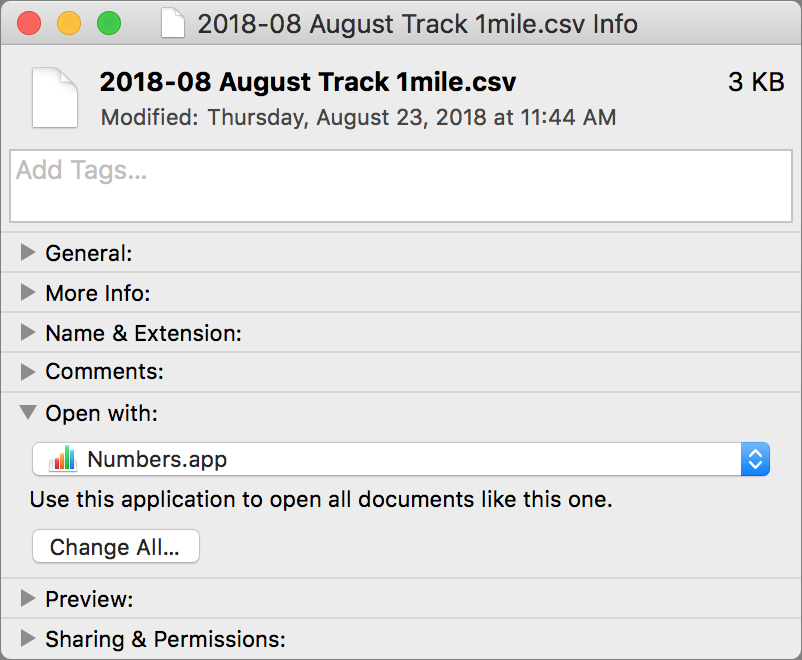This screenshot has height=660, width=802.
Task: Click the document proxy icon in title bar
Action: pos(173,24)
